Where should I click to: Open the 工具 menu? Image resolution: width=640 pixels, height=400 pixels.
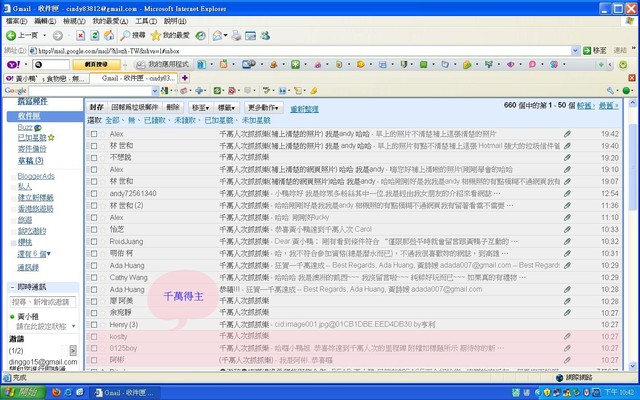click(146, 21)
